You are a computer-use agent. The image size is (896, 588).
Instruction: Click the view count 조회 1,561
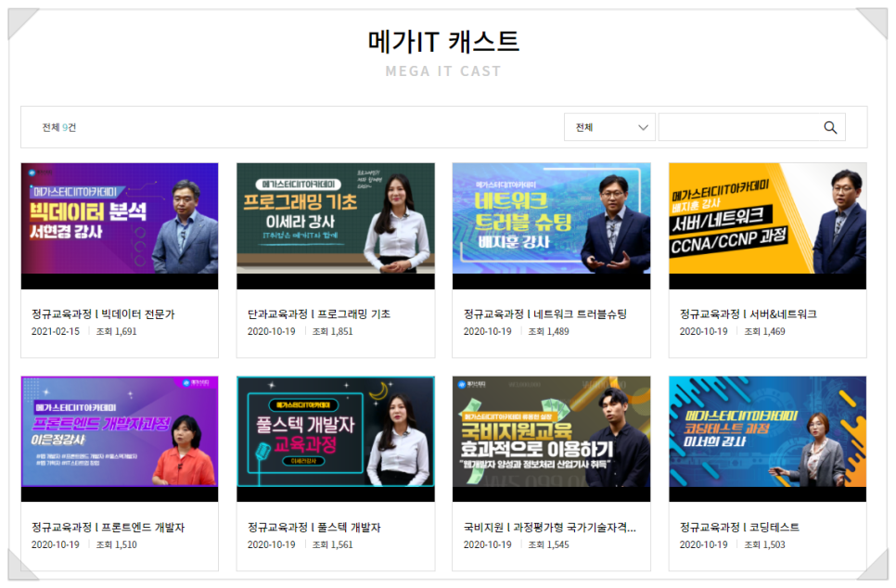pos(333,545)
